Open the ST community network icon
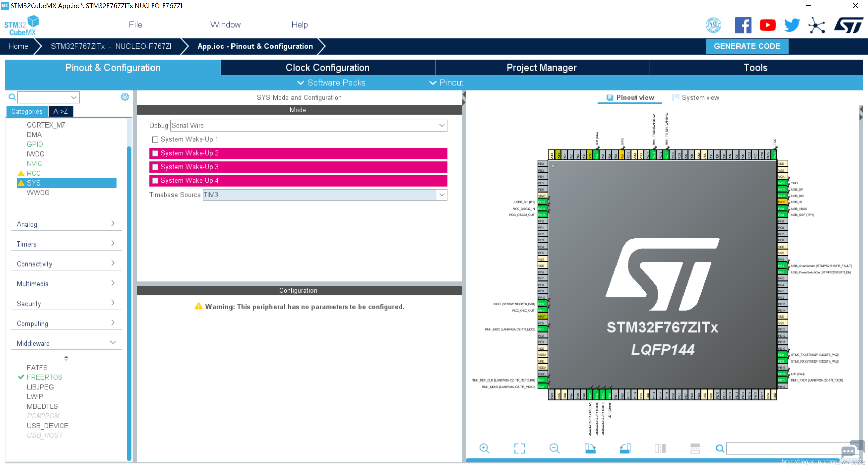868x468 pixels. 816,25
